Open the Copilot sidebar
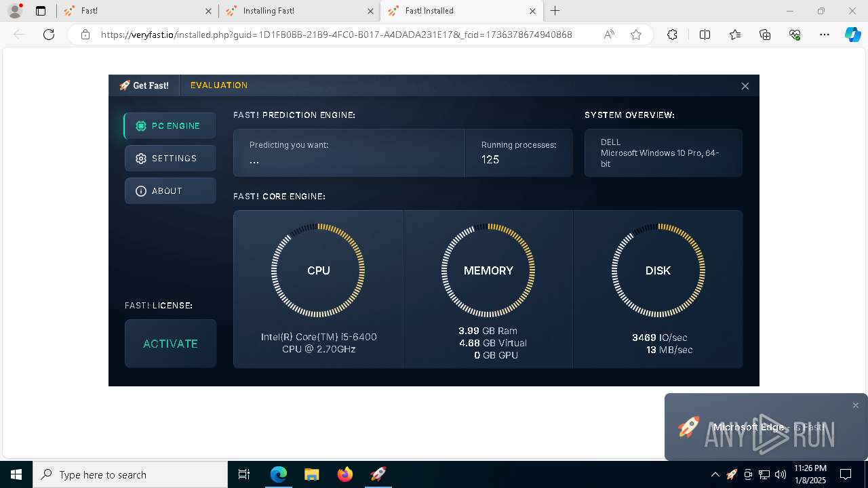Screen dimensions: 868x488 point(852,35)
